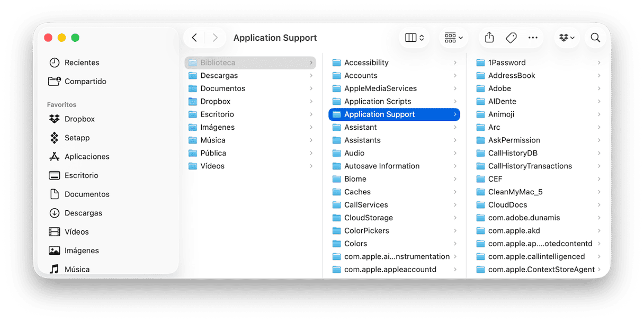Open the Dropbox toolbar dropdown menu
This screenshot has width=644, height=322.
(567, 38)
